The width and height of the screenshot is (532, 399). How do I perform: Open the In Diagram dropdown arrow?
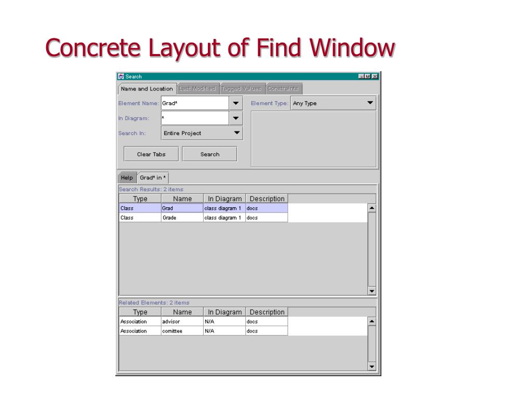coord(236,118)
